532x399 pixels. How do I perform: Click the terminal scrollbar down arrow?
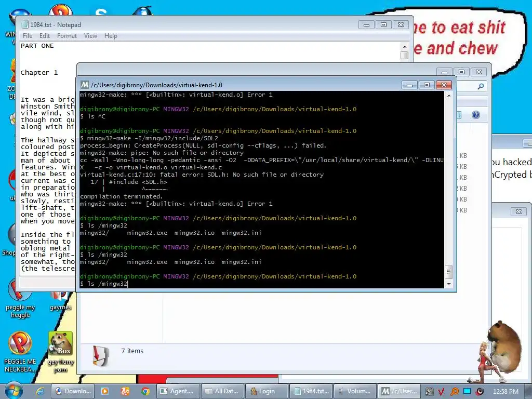pyautogui.click(x=448, y=284)
